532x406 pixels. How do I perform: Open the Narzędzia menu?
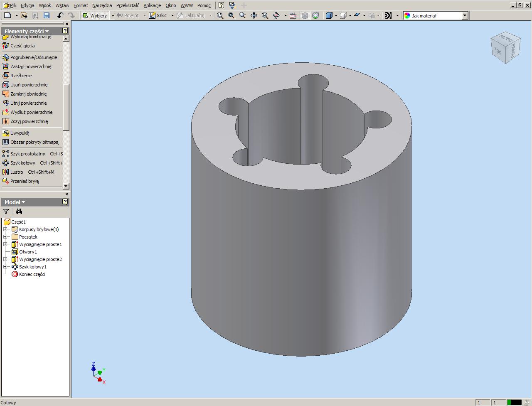click(x=102, y=5)
